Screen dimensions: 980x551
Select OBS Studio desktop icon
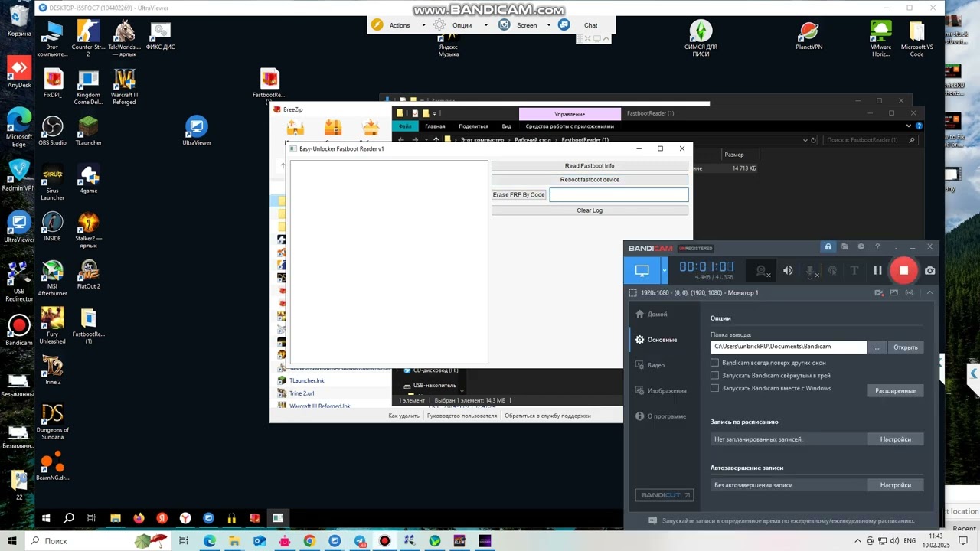(52, 131)
